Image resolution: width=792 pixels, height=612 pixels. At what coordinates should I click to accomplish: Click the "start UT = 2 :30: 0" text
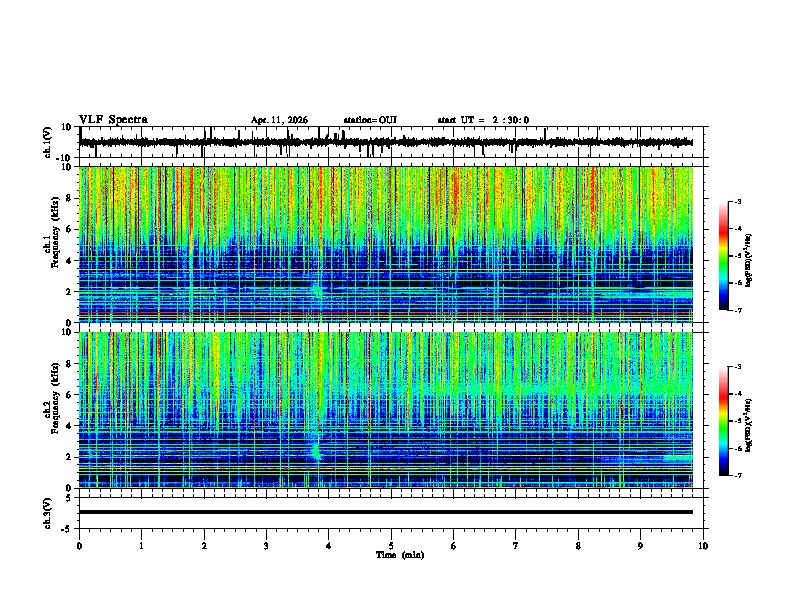click(483, 120)
